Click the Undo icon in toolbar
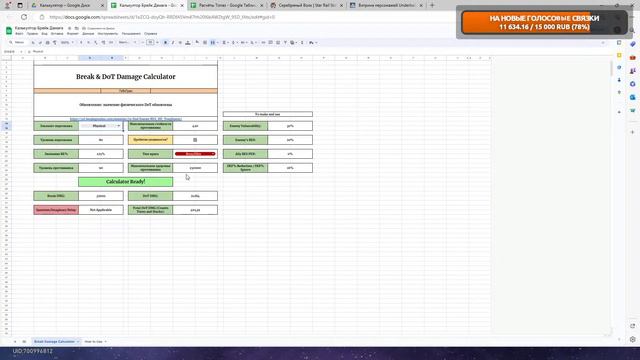This screenshot has height=360, width=640. coord(33,42)
